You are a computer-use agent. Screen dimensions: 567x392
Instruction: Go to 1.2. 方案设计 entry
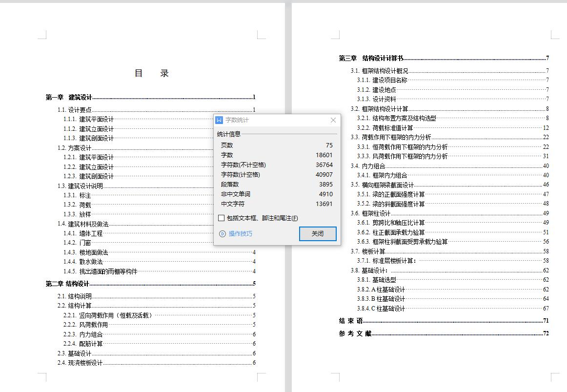(135, 148)
